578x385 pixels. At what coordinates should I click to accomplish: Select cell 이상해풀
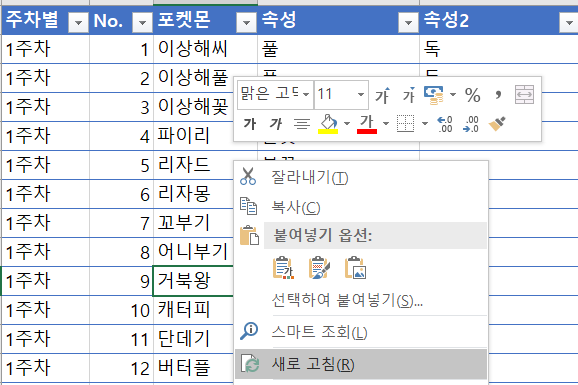pyautogui.click(x=194, y=78)
